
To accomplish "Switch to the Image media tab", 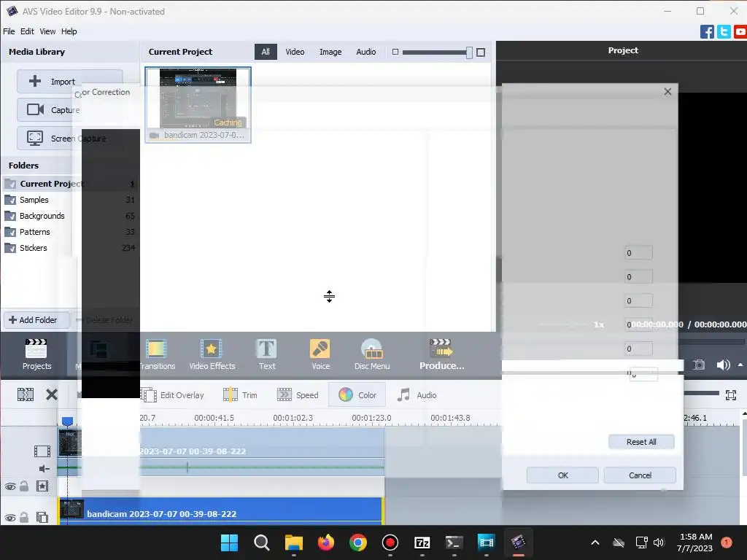I will point(330,52).
